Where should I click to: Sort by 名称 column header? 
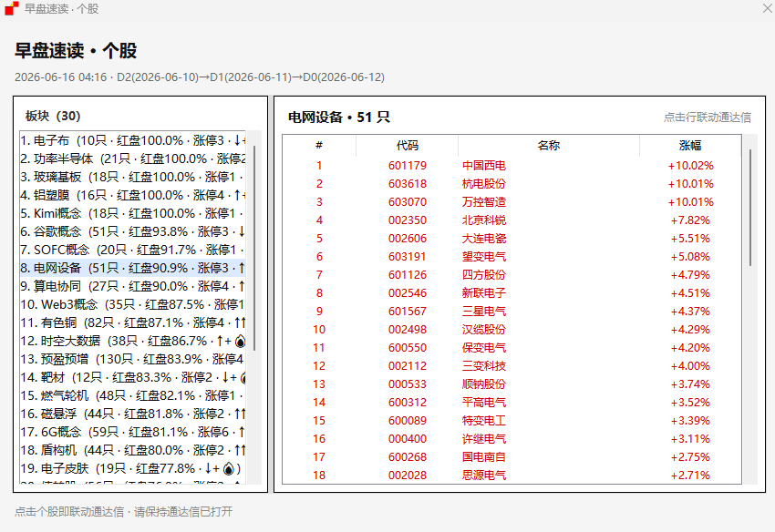click(x=549, y=145)
